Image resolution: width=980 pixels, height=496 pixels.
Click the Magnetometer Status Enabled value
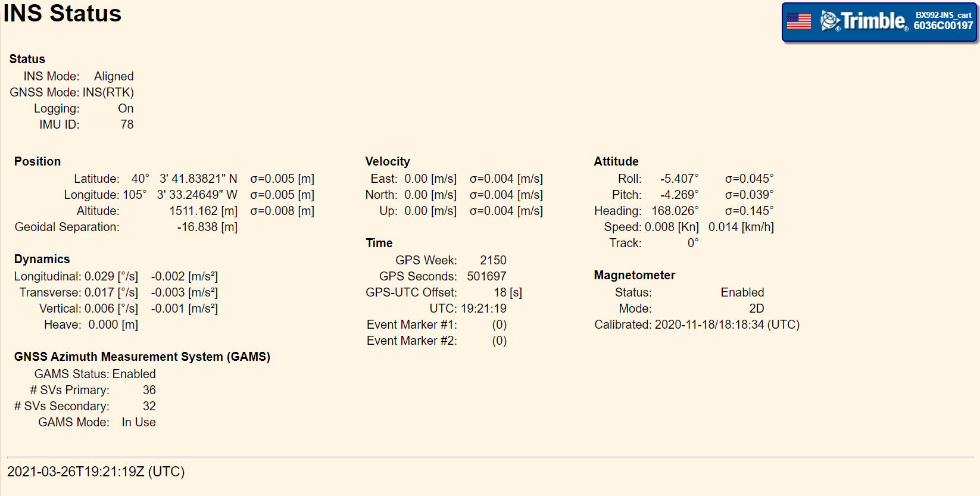(x=742, y=292)
